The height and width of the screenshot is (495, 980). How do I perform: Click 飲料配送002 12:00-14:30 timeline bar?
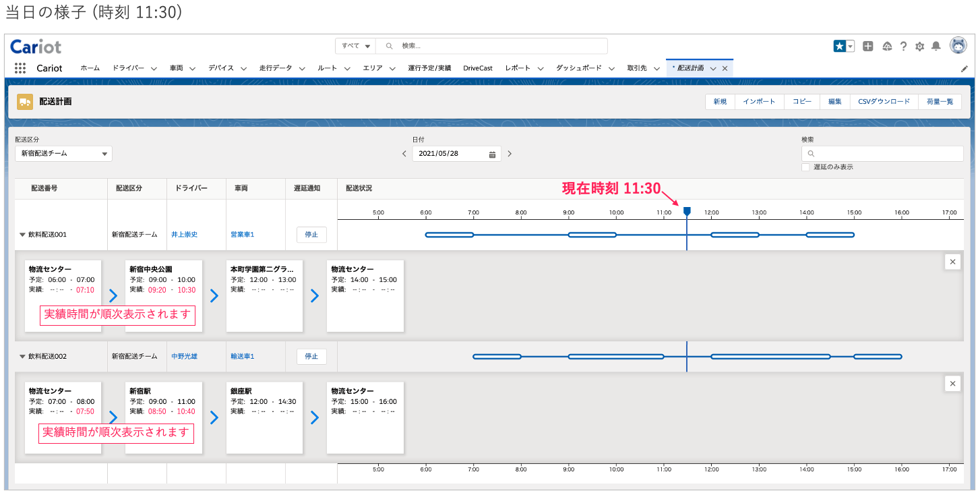point(770,356)
